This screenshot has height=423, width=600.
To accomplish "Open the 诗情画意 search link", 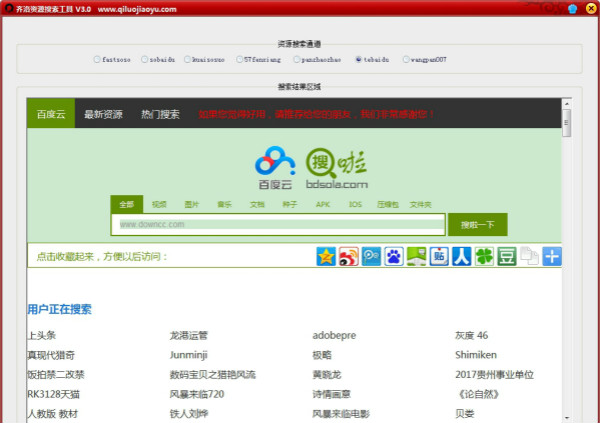I will coord(331,394).
